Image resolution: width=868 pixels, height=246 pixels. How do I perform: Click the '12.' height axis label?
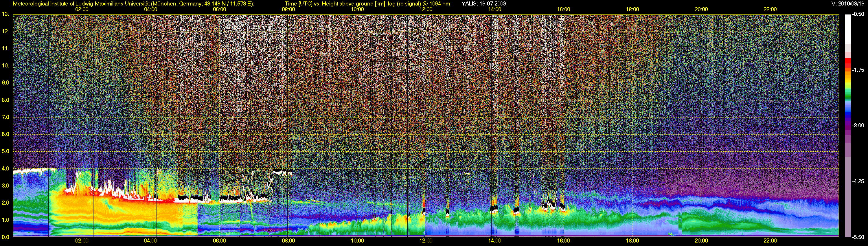(x=5, y=31)
